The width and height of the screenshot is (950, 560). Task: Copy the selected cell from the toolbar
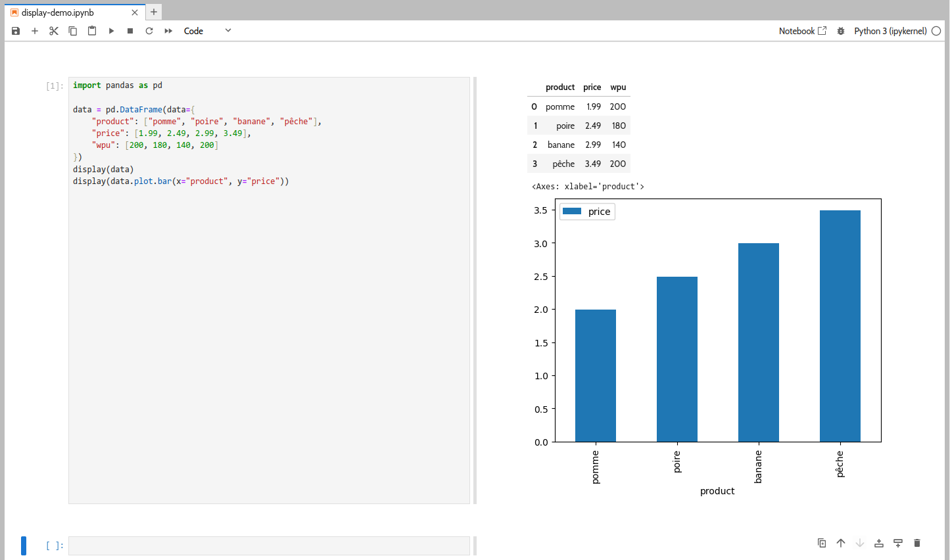tap(73, 31)
